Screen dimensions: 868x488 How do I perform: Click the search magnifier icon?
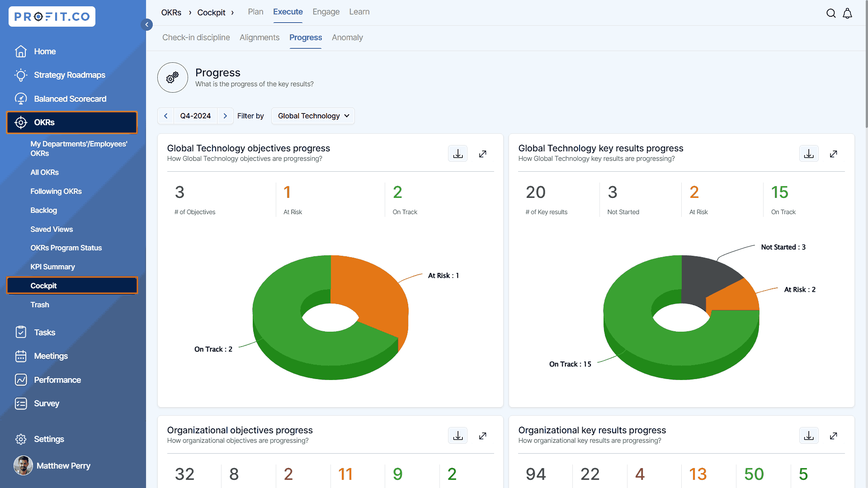tap(831, 13)
